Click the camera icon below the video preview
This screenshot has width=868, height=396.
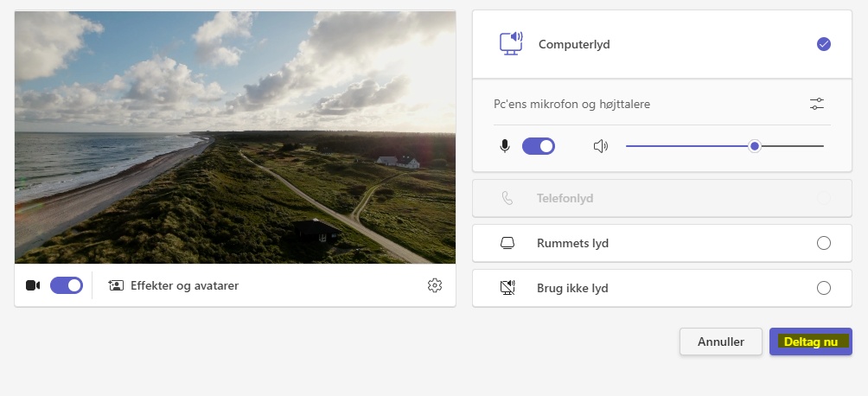[x=33, y=285]
